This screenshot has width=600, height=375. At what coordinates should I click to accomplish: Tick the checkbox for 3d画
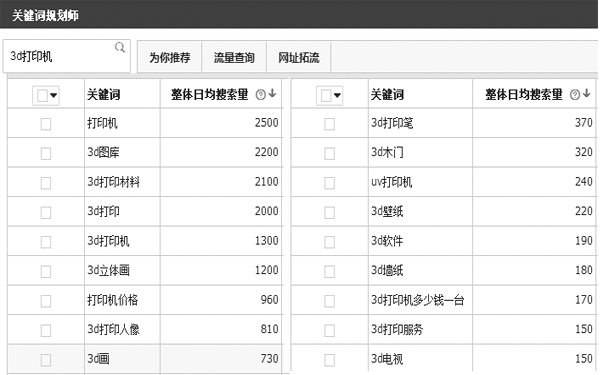pyautogui.click(x=46, y=360)
